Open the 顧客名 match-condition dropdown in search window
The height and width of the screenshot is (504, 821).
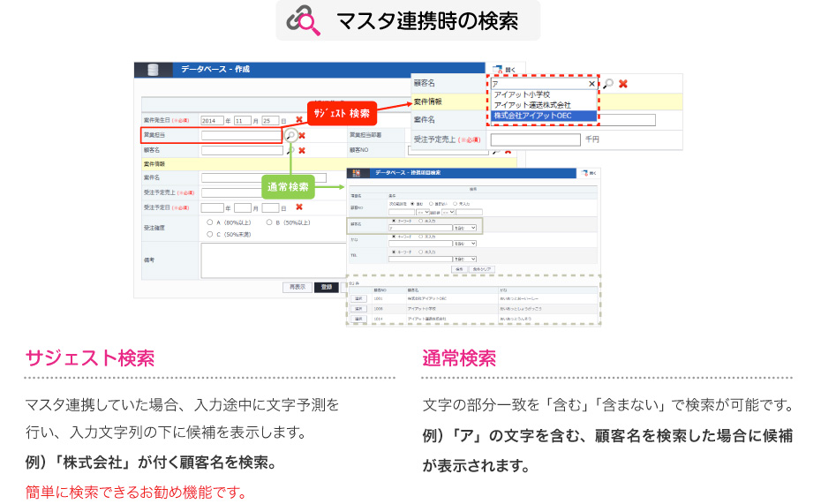[x=464, y=228]
